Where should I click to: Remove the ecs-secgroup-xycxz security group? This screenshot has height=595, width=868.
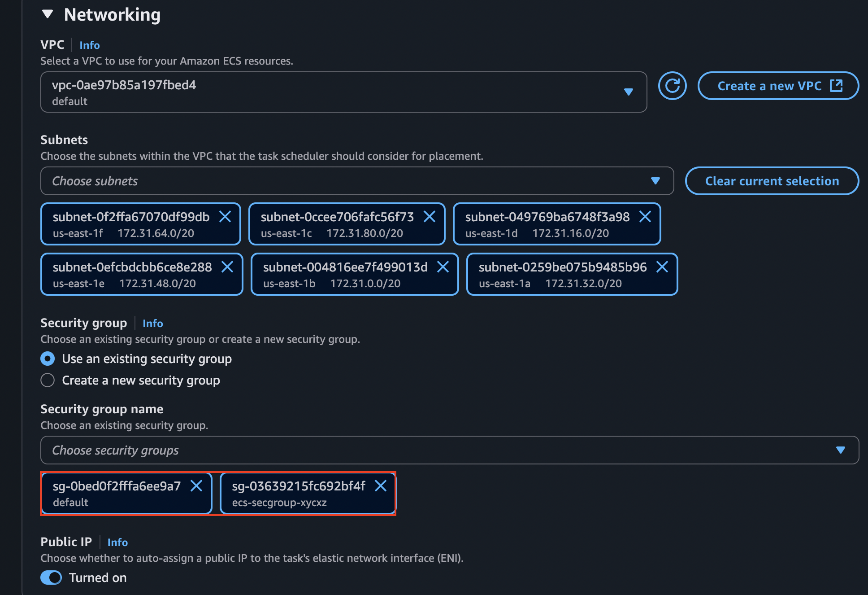point(381,486)
